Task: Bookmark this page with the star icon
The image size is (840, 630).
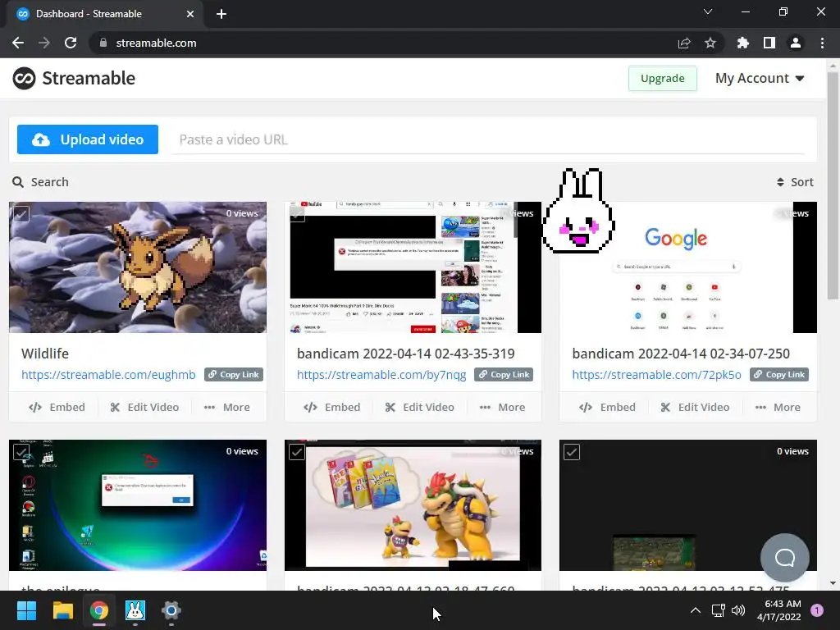Action: pyautogui.click(x=710, y=43)
